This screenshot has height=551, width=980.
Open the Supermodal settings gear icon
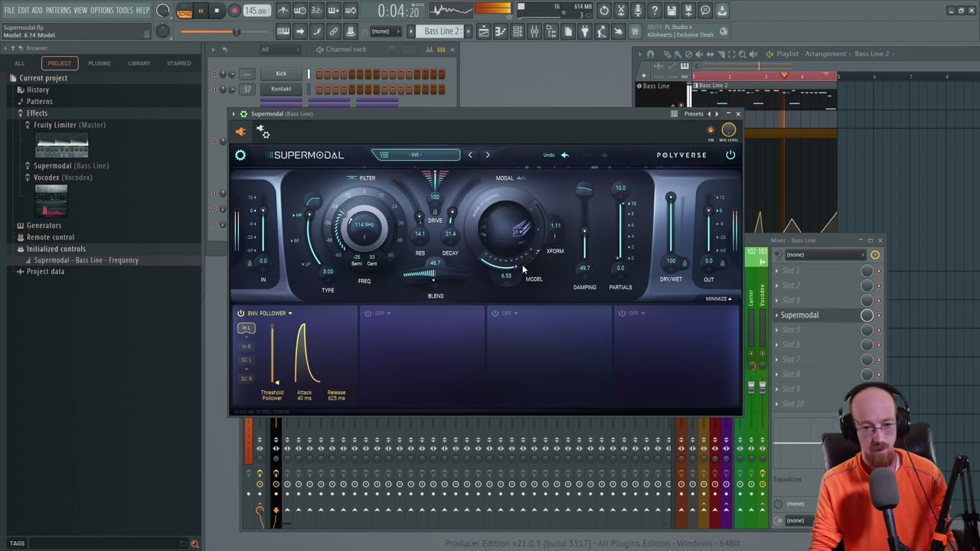click(240, 155)
